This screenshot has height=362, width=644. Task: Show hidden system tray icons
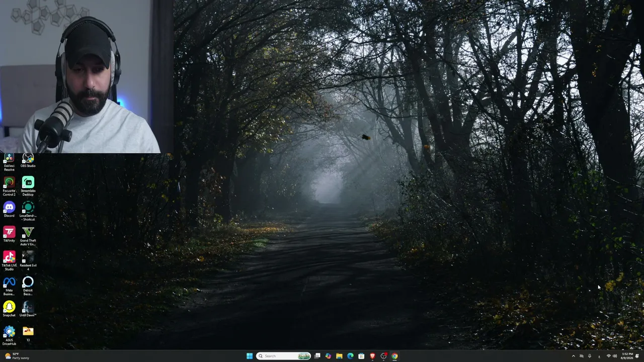573,356
